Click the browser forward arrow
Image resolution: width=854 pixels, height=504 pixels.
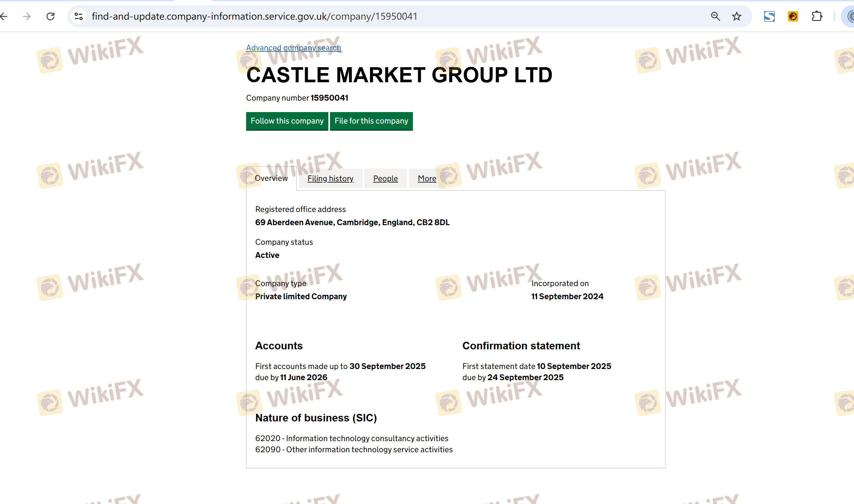[x=27, y=16]
